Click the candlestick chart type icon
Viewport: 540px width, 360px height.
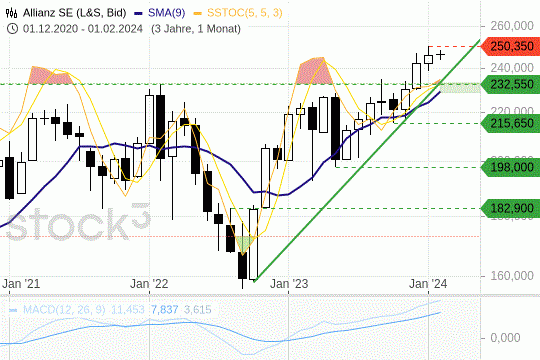[x=12, y=13]
